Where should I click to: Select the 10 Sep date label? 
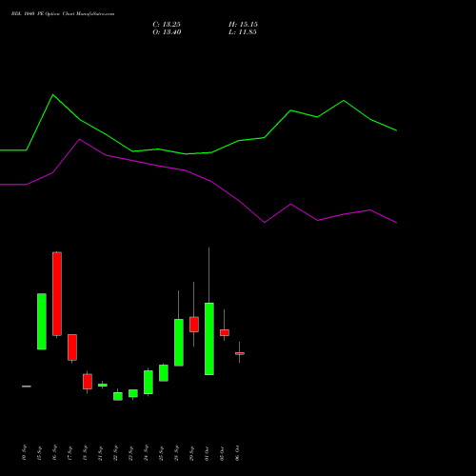[25, 453]
